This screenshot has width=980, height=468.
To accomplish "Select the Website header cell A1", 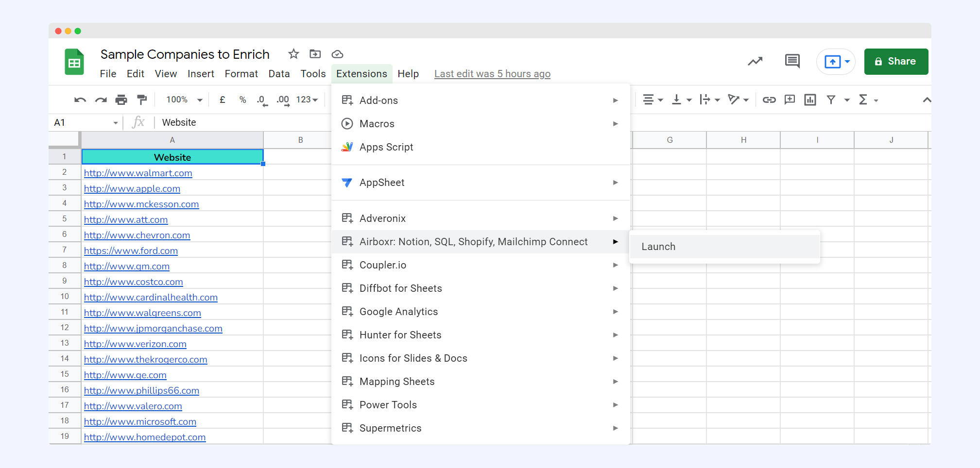I will click(x=172, y=157).
